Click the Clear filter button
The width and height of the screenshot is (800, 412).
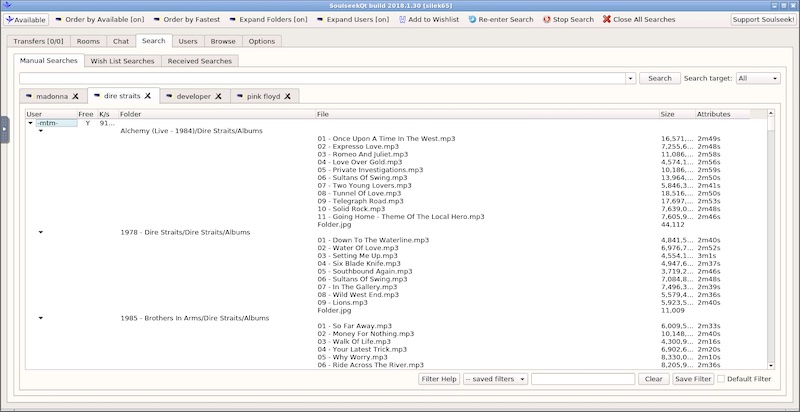coord(654,379)
